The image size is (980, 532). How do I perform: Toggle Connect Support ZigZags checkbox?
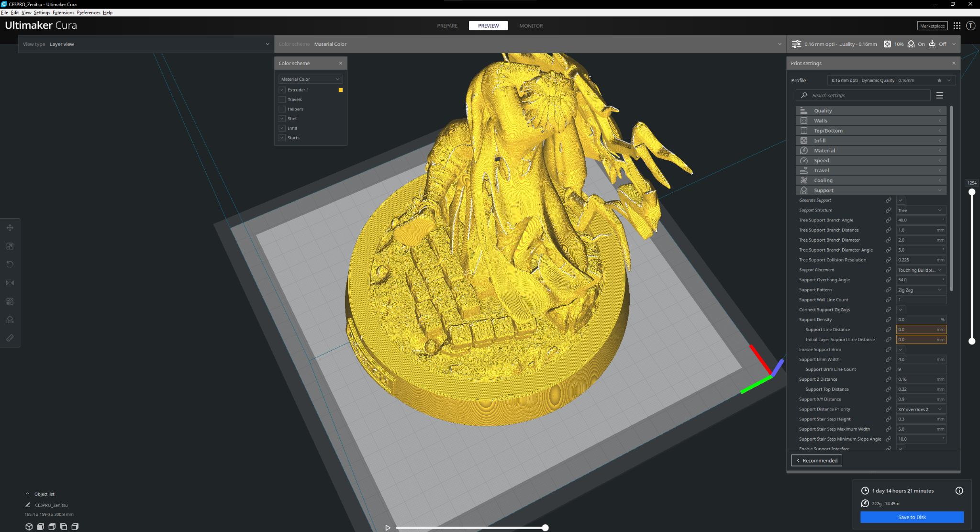901,310
